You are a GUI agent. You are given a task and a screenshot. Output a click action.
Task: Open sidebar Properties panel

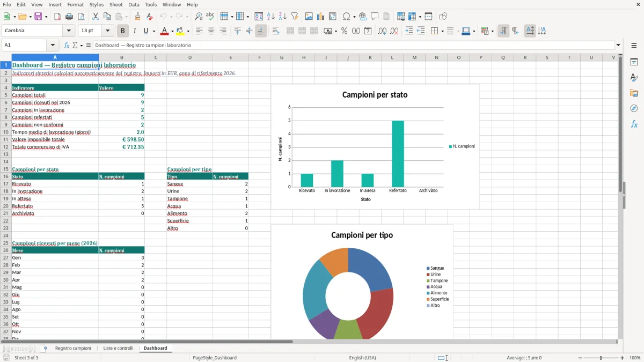(634, 62)
